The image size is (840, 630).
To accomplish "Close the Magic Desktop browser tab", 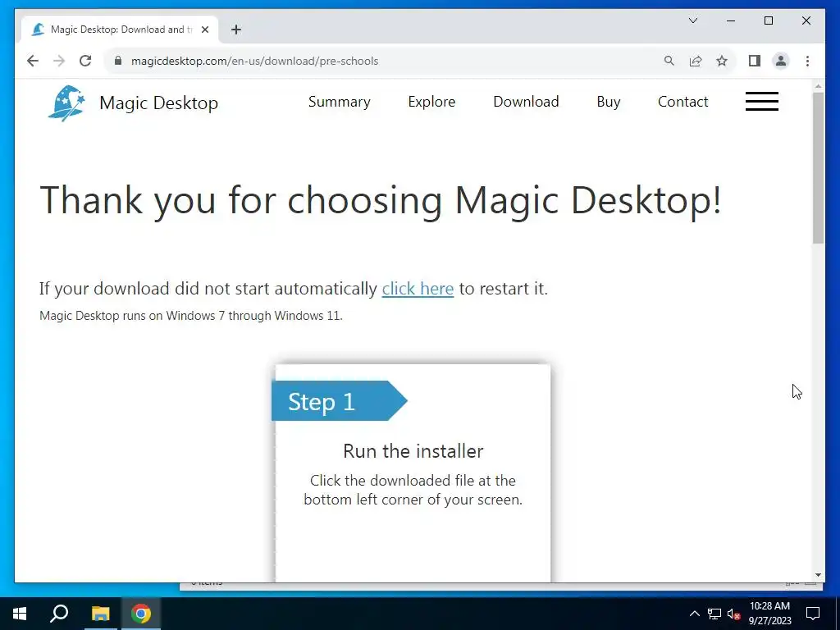I will (x=204, y=30).
